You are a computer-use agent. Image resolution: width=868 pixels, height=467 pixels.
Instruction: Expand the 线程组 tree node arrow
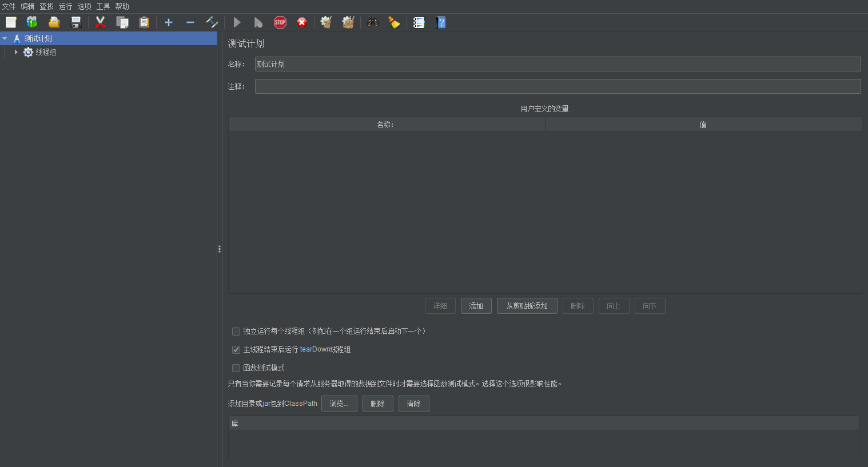16,52
